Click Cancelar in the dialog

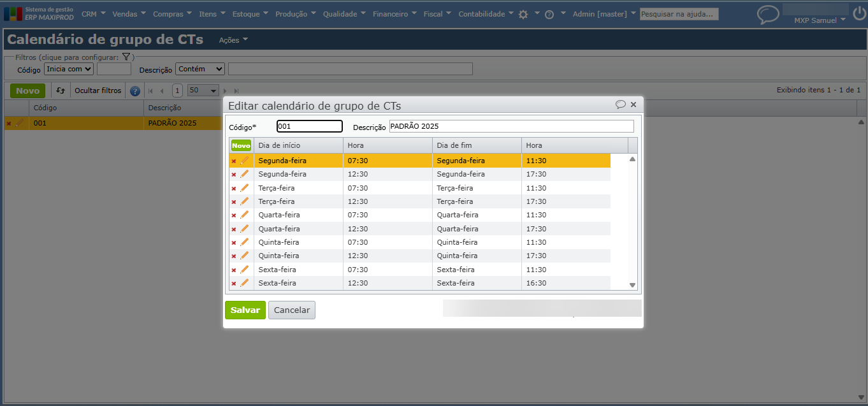point(292,310)
